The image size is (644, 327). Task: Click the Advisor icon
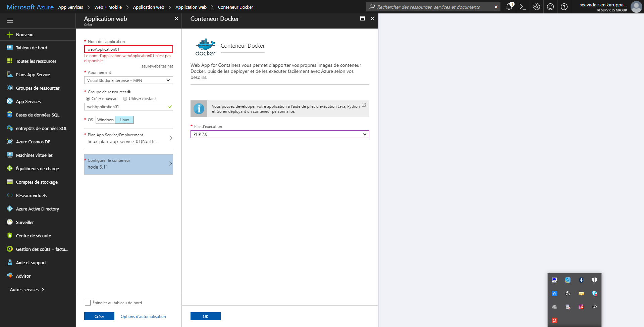pos(10,276)
